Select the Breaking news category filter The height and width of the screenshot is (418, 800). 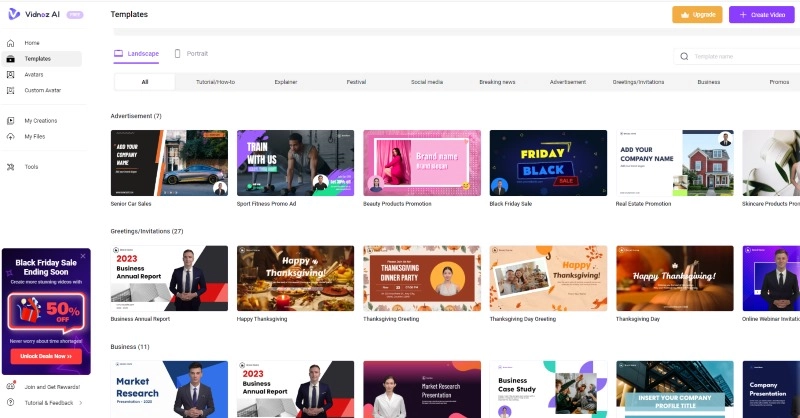(497, 82)
